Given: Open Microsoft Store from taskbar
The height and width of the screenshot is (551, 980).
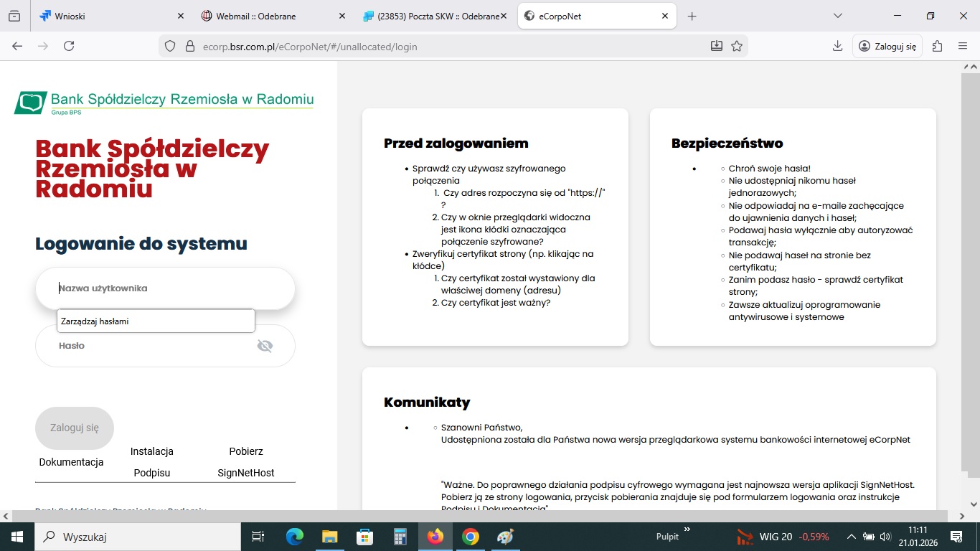Looking at the screenshot, I should (364, 537).
